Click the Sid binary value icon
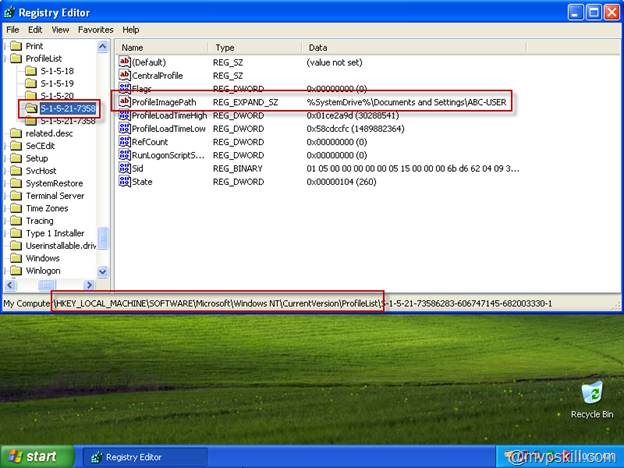This screenshot has height=468, width=624. click(125, 168)
